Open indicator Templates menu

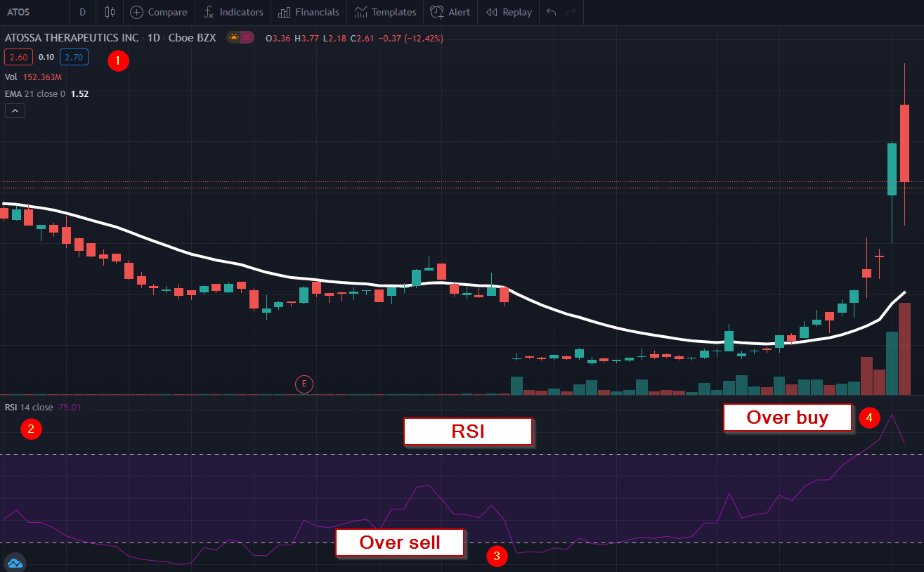(x=385, y=12)
